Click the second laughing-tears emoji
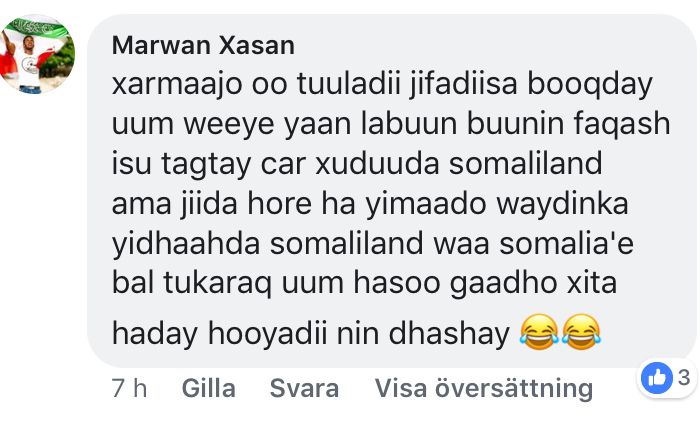This screenshot has height=421, width=700. pyautogui.click(x=581, y=332)
